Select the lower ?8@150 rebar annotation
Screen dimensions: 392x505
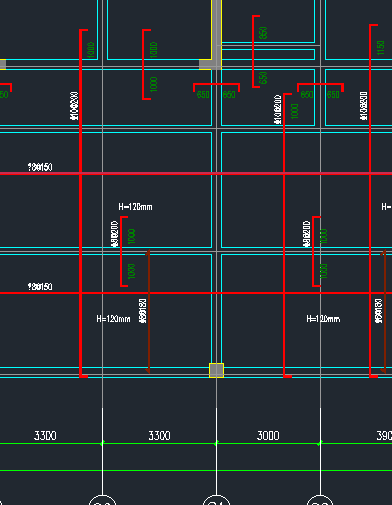point(40,287)
